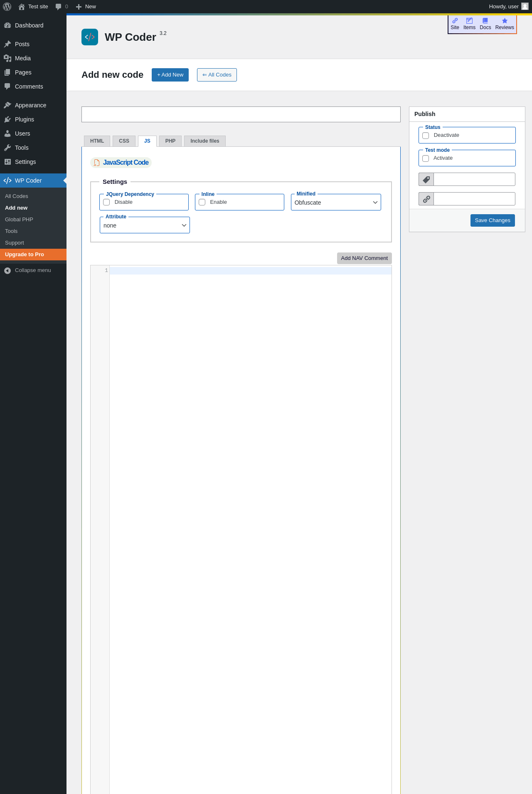Open Dashboard menu label
532x794 pixels.
click(29, 25)
